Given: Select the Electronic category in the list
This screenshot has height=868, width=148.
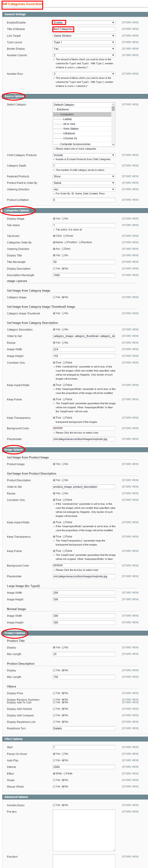Looking at the screenshot, I should click(x=82, y=110).
